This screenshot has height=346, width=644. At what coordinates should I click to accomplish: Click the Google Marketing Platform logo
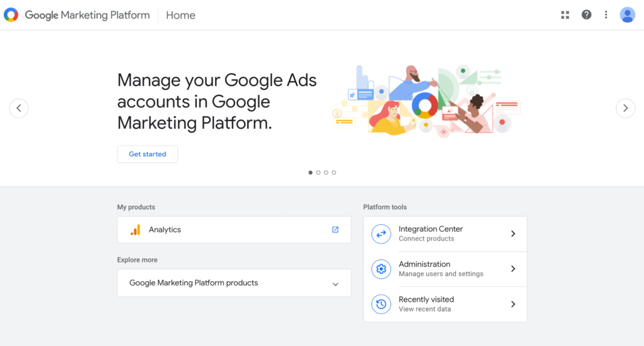11,15
